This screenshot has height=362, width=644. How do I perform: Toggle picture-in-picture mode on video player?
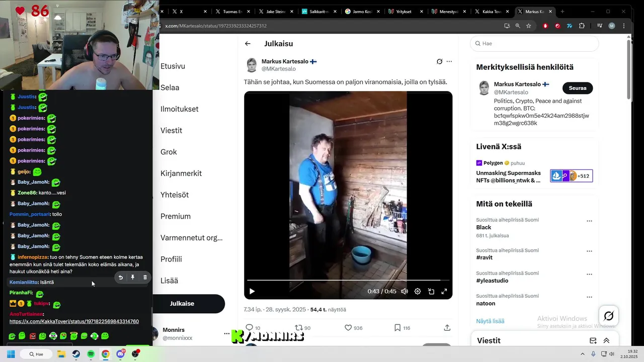point(431,291)
